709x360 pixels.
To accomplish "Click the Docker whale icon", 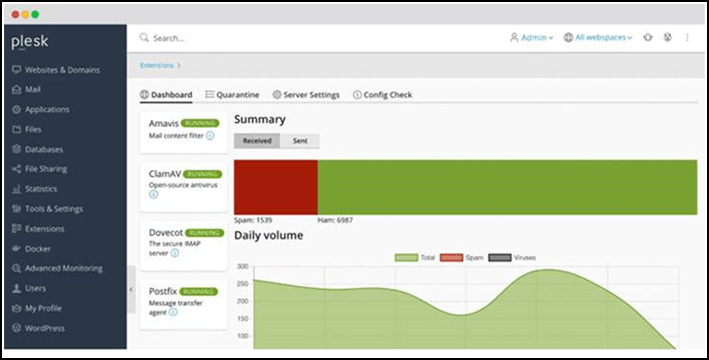I will [x=17, y=248].
